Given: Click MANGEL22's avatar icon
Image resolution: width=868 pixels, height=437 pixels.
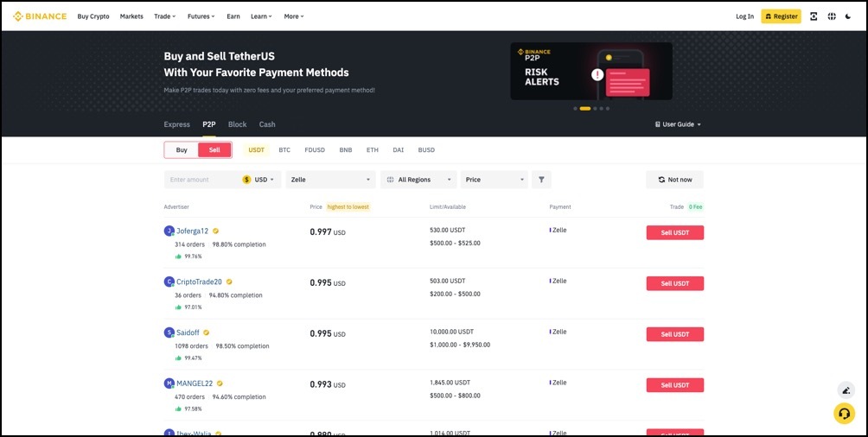Looking at the screenshot, I should [169, 383].
